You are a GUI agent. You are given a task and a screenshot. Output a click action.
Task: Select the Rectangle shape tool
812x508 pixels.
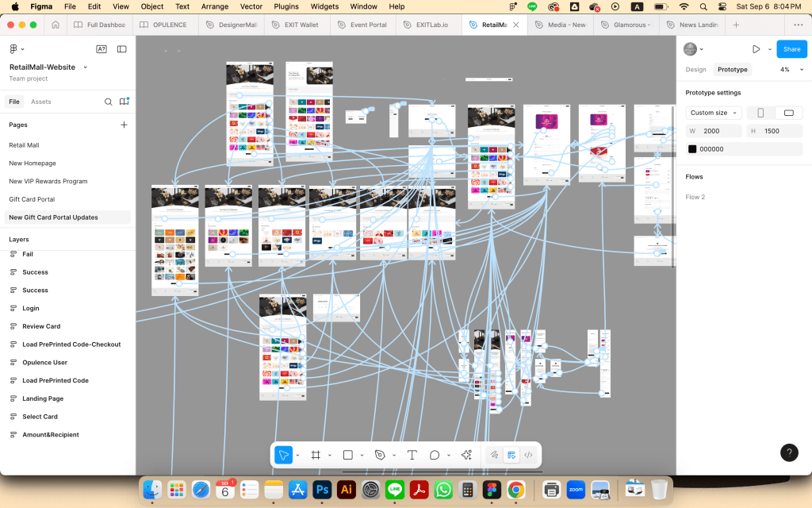[x=347, y=455]
